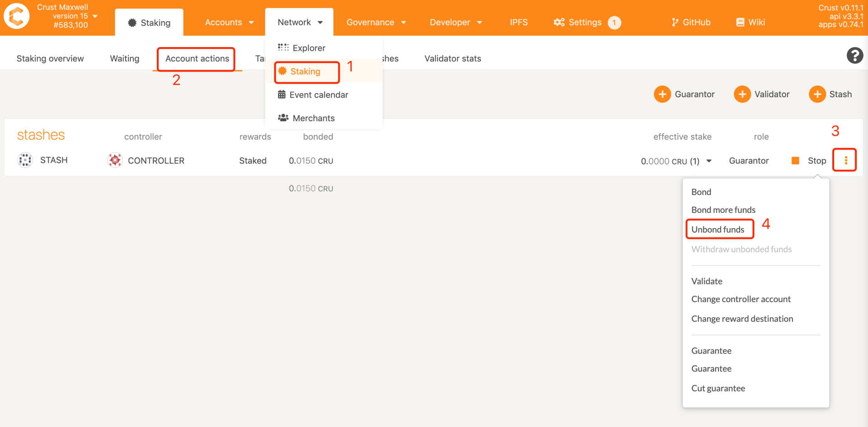Select Change controller account option
This screenshot has width=868, height=427.
tap(741, 299)
